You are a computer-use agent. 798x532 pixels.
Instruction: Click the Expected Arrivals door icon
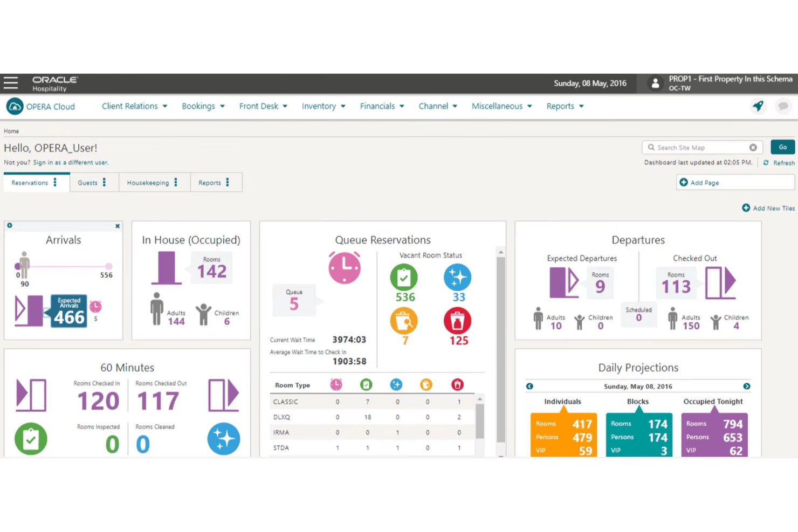(29, 310)
